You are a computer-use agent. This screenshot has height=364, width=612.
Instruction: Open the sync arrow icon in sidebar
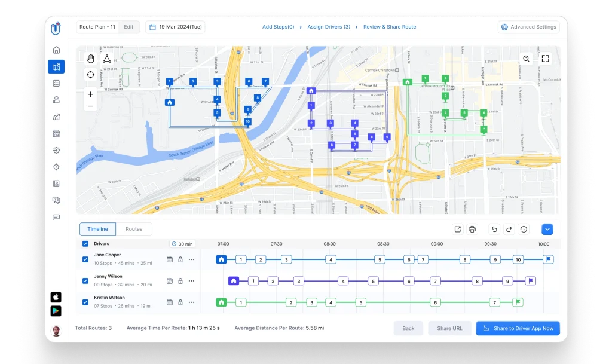coord(56,150)
